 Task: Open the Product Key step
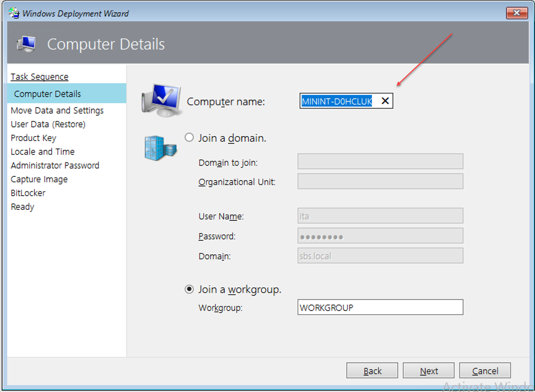(x=33, y=138)
